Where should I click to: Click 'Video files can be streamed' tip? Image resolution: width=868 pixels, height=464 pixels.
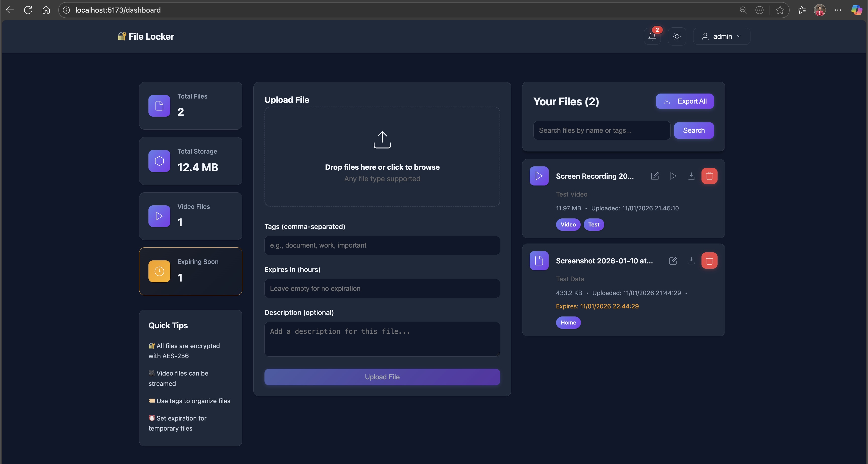(x=179, y=378)
